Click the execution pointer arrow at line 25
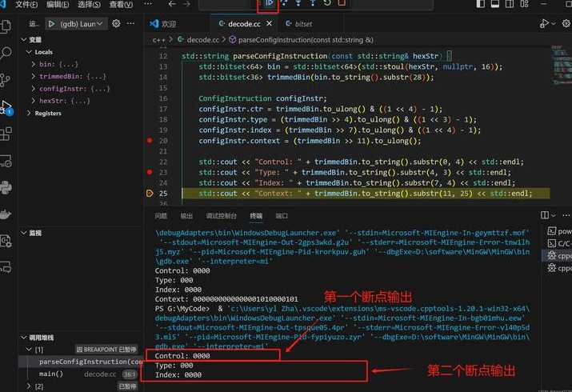Image resolution: width=572 pixels, height=392 pixels. [150, 194]
